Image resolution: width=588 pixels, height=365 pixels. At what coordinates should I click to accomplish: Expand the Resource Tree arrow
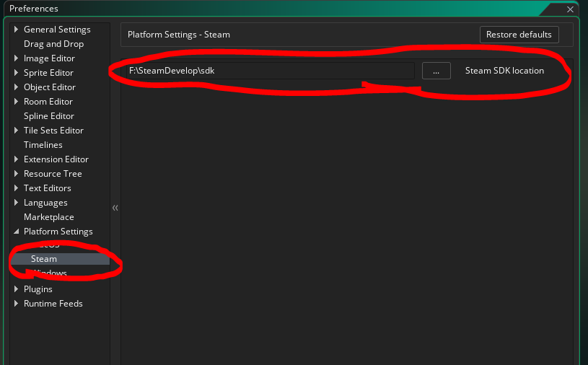click(x=16, y=174)
